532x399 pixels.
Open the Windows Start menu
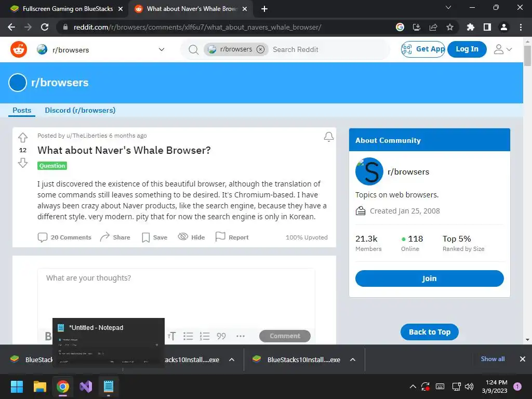coord(17,387)
